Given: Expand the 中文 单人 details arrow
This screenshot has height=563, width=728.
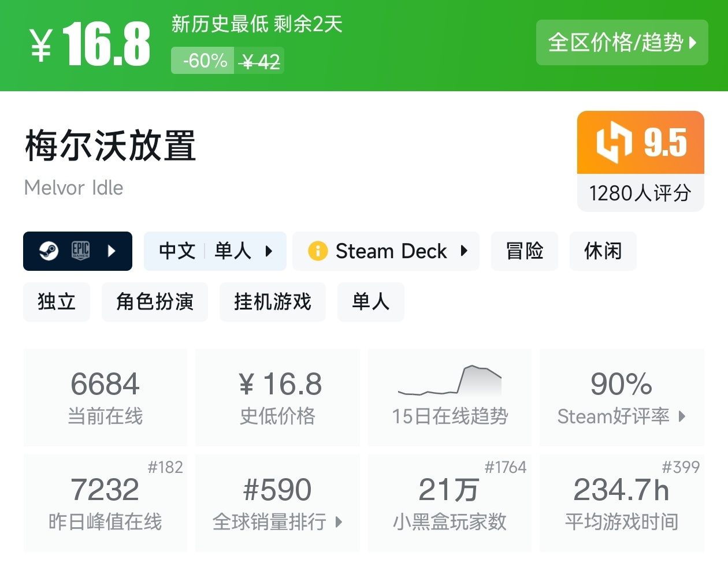Looking at the screenshot, I should [x=269, y=251].
